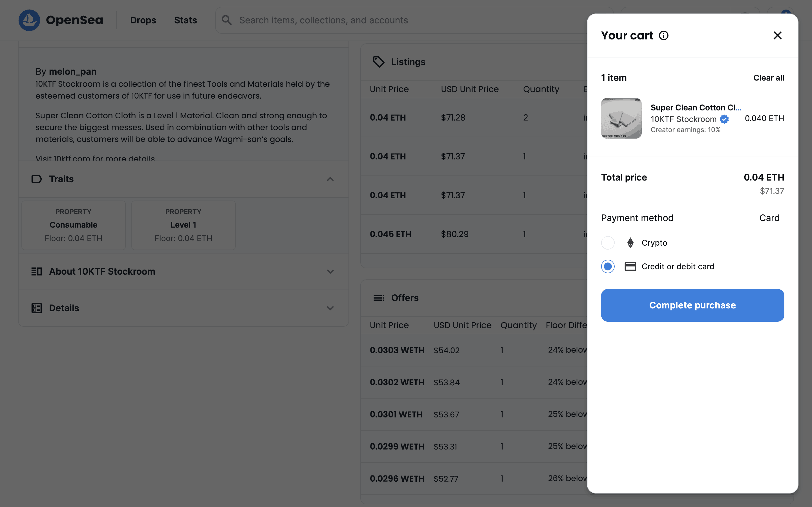This screenshot has height=507, width=812.
Task: Click the credit card icon
Action: 630,266
